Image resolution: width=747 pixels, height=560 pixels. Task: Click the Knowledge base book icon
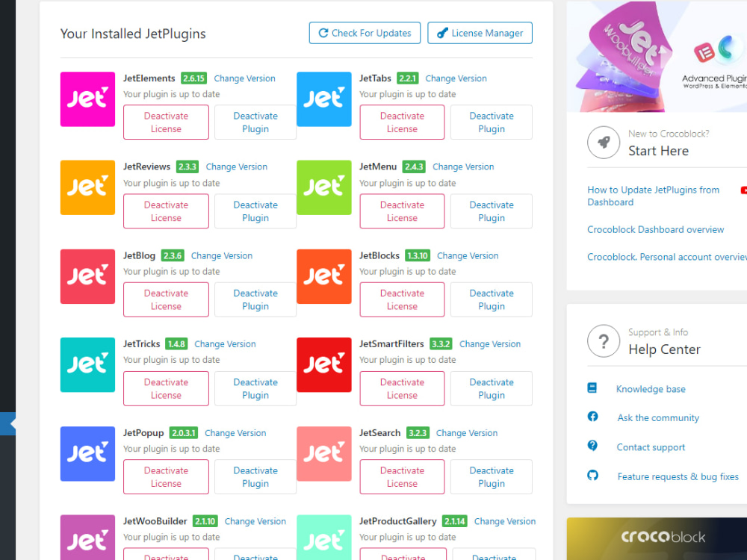coord(592,388)
